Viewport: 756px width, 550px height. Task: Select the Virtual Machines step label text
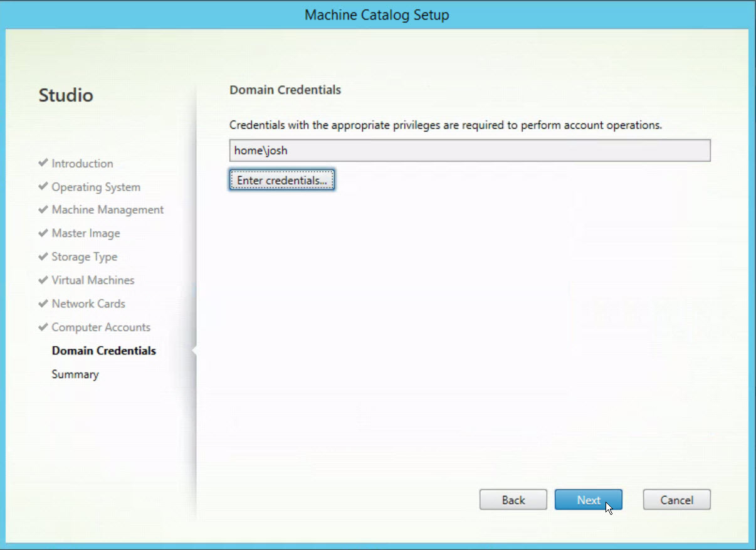point(93,280)
